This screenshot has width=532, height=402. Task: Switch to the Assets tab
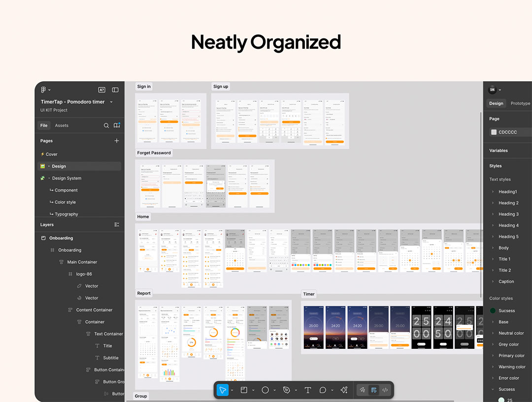point(62,126)
